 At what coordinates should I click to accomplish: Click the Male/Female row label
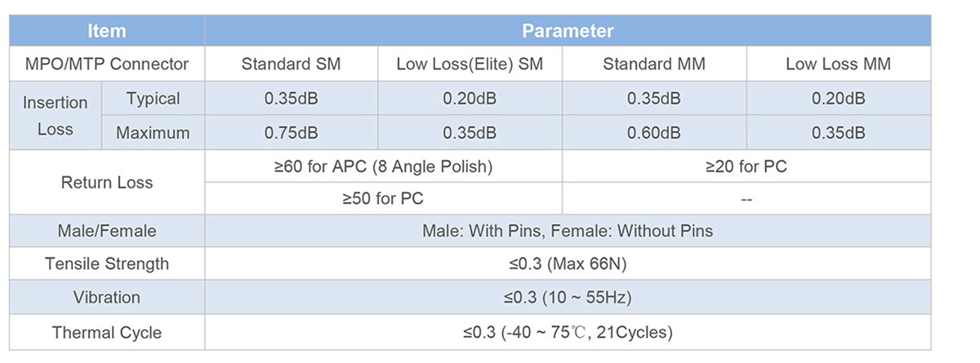(107, 231)
